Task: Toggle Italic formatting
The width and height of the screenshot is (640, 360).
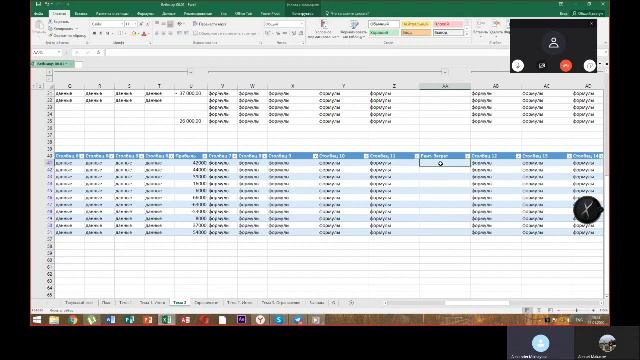Action: click(x=101, y=33)
